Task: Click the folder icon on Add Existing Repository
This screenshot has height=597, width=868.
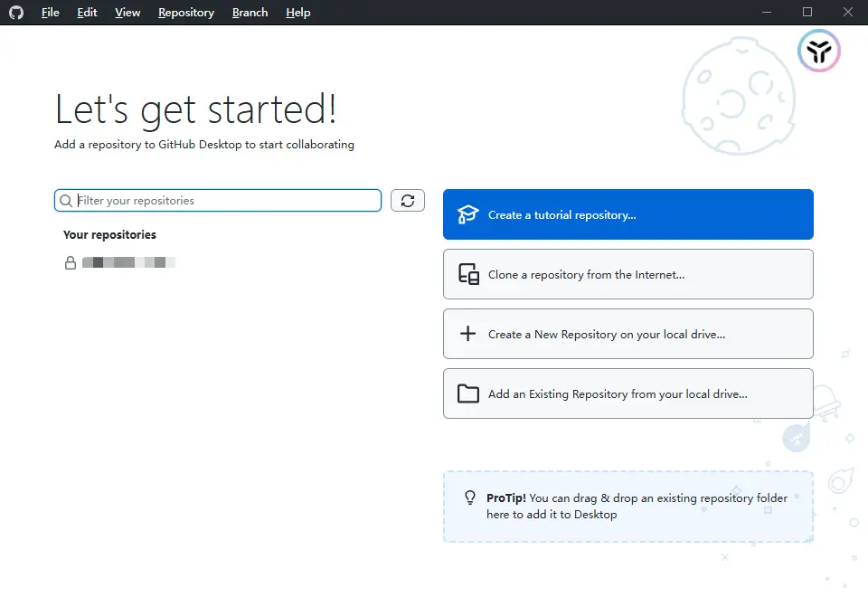Action: coord(467,393)
